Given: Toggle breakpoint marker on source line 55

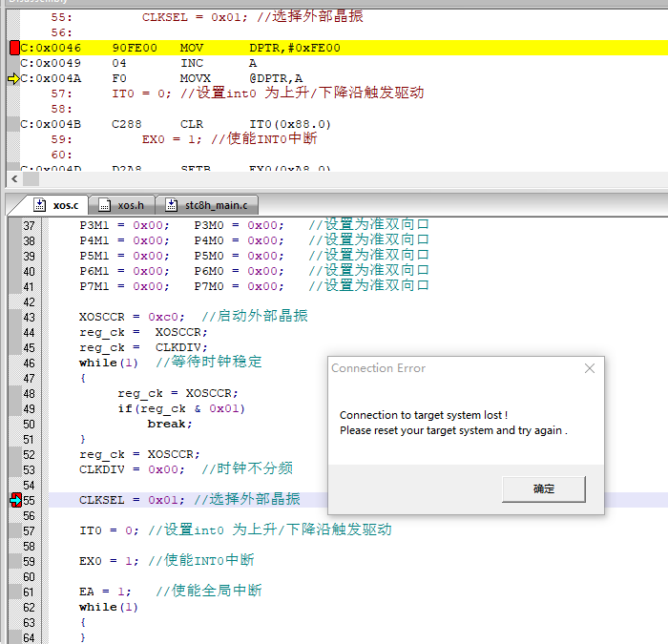Looking at the screenshot, I should [x=16, y=500].
